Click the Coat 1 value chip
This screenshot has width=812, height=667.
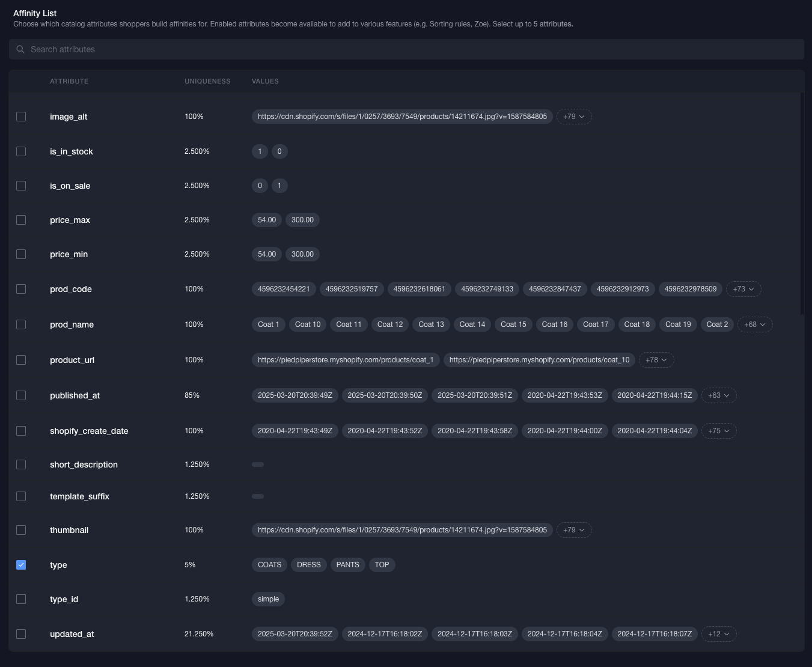[x=269, y=324]
